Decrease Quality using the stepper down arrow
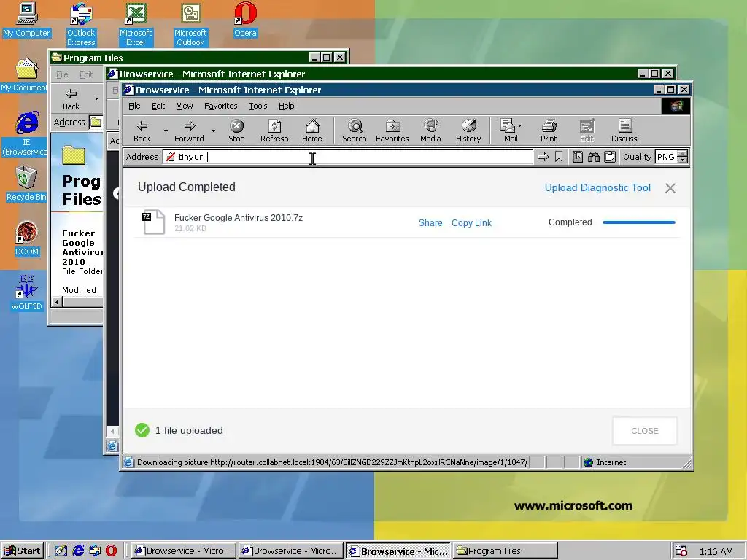This screenshot has width=747, height=560. pos(683,160)
